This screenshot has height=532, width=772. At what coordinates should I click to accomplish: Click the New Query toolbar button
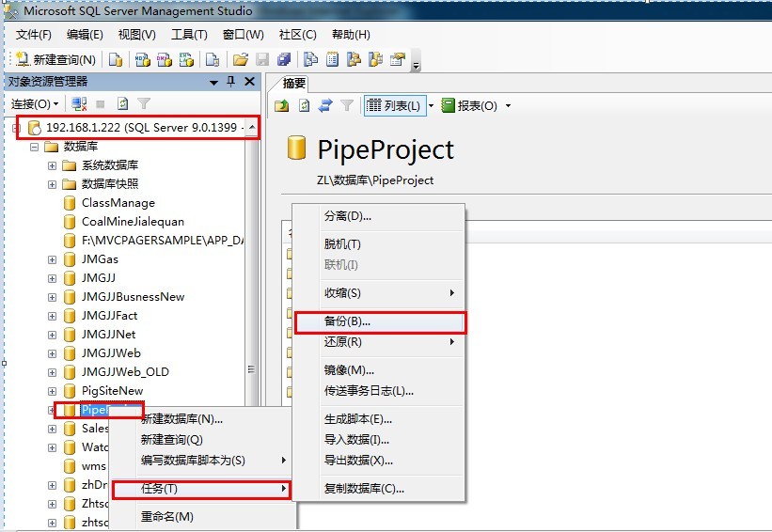[x=55, y=59]
